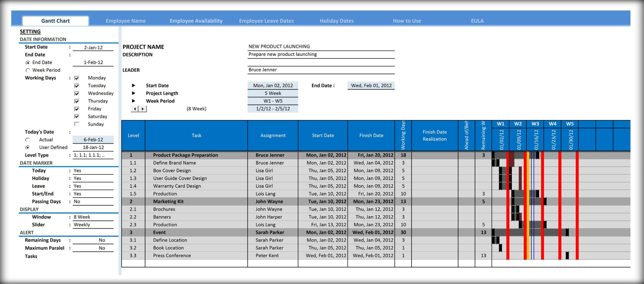Select the Define Brand Name task cell
This screenshot has height=284, width=644.
point(196,163)
